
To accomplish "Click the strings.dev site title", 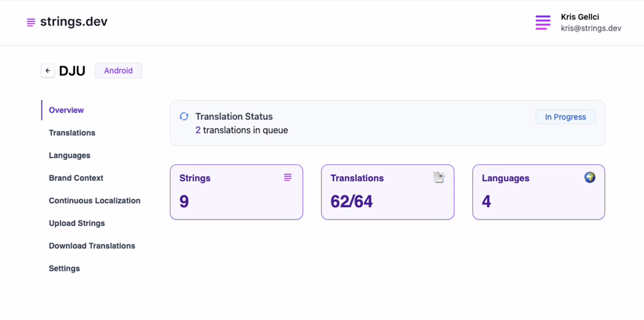I will [74, 22].
